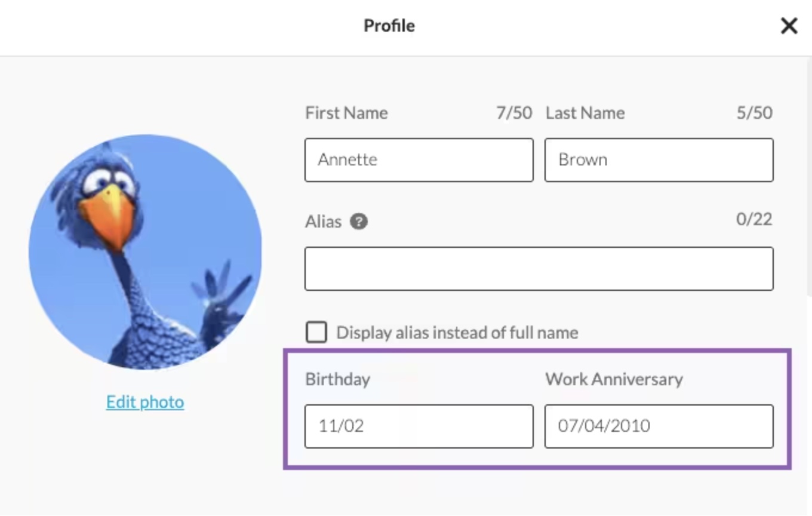Select the Birthday field showing 11/02
812x516 pixels.
[418, 426]
